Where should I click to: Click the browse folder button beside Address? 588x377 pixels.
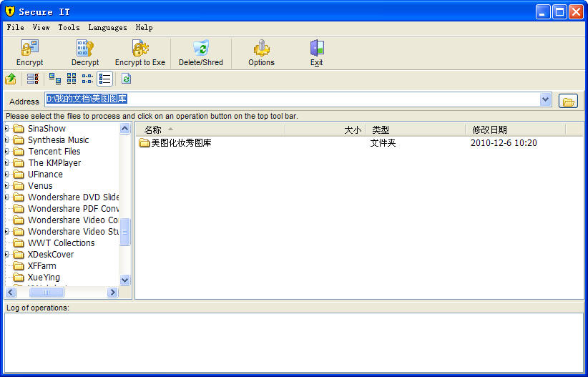568,101
